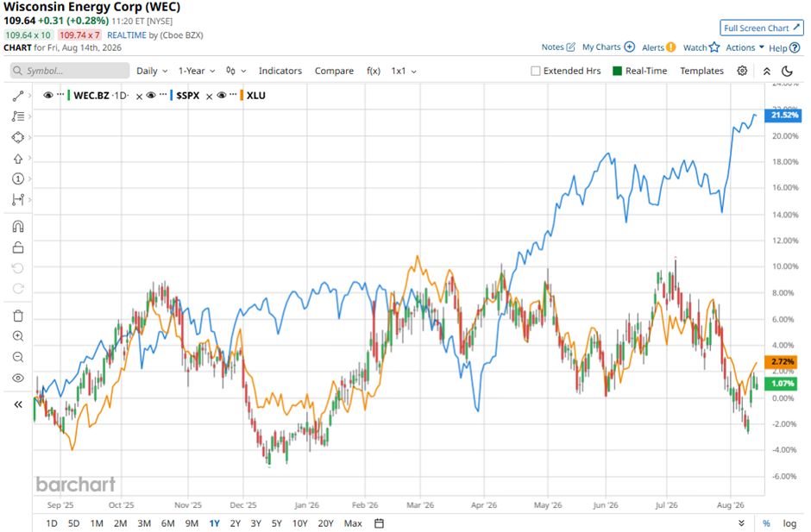
Task: Open the Daily frequency dropdown
Action: [x=152, y=71]
